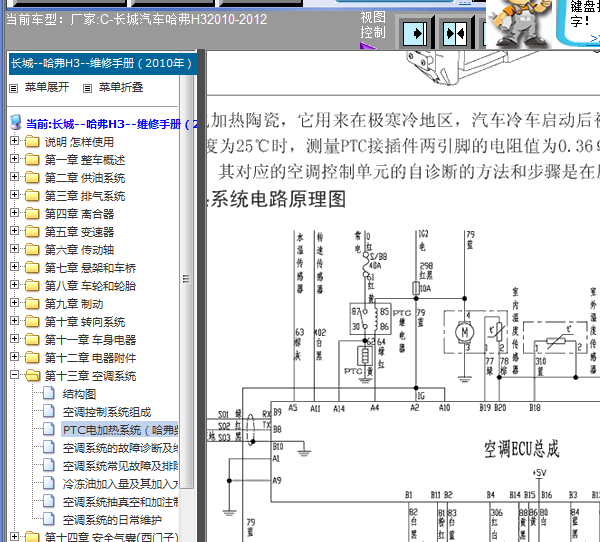Click the 系统电路原理图 heading

(278, 199)
